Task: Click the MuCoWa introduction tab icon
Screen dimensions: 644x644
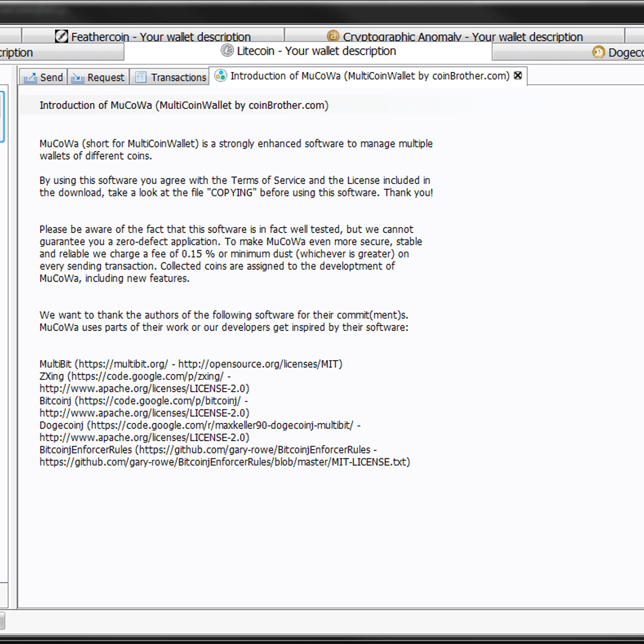Action: (x=221, y=76)
